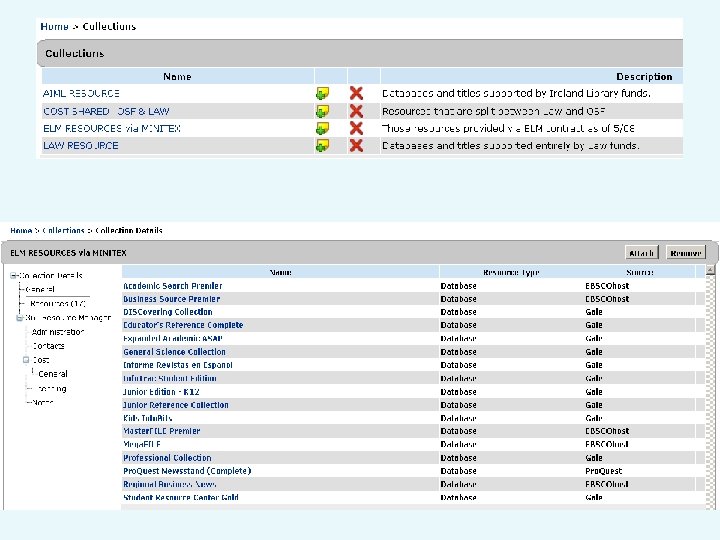
Task: Click the Collections panel heading
Action: pos(74,53)
